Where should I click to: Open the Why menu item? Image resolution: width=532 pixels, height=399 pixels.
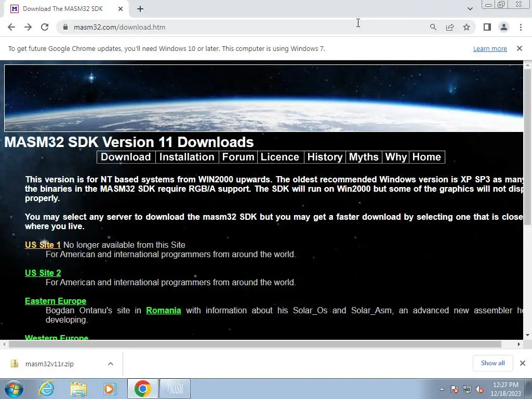(396, 157)
